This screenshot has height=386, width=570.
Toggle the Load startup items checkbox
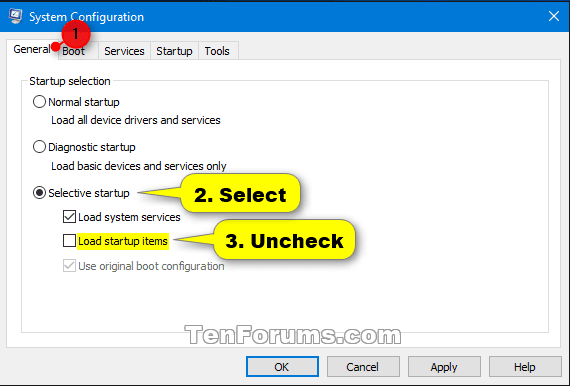click(69, 241)
